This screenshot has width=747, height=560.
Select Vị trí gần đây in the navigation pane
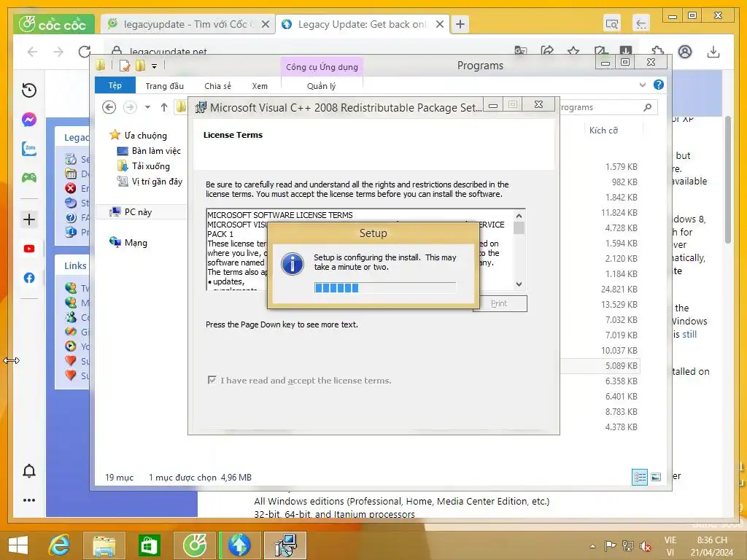(150, 182)
